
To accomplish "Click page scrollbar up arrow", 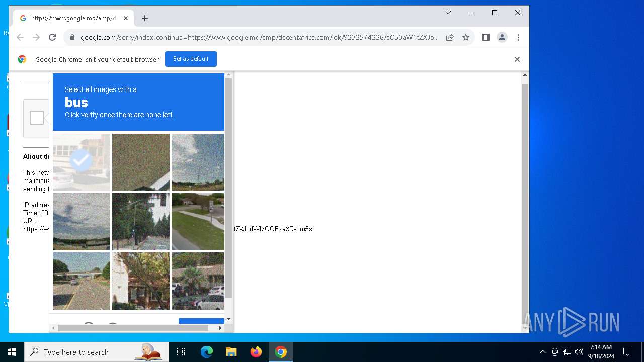I will tap(525, 75).
